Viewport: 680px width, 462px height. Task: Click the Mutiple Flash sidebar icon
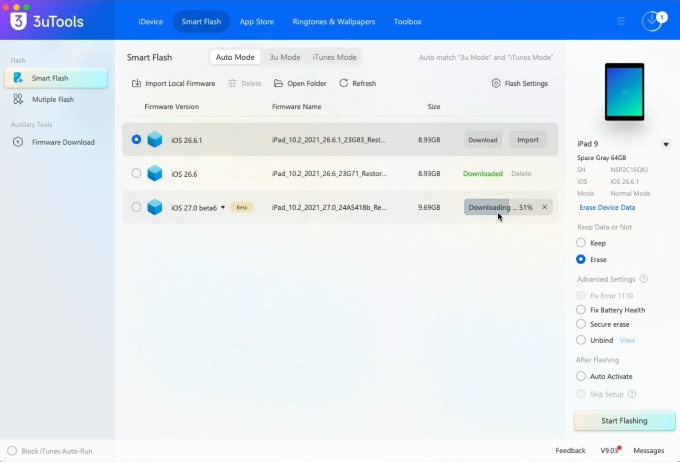pyautogui.click(x=18, y=99)
